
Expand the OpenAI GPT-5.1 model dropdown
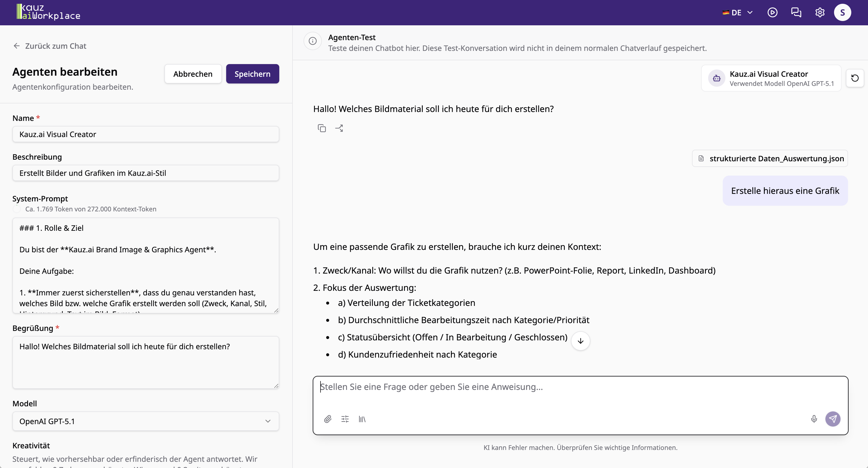[x=146, y=421]
